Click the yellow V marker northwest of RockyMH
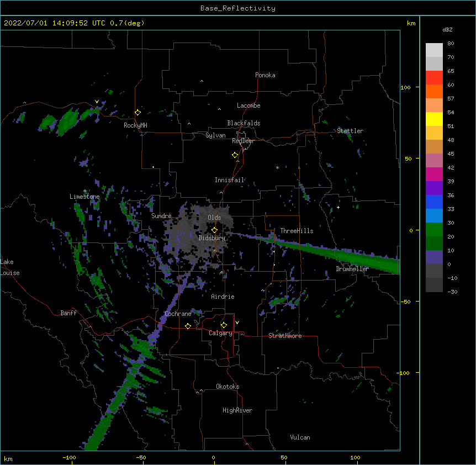The image size is (476, 465). click(x=97, y=102)
